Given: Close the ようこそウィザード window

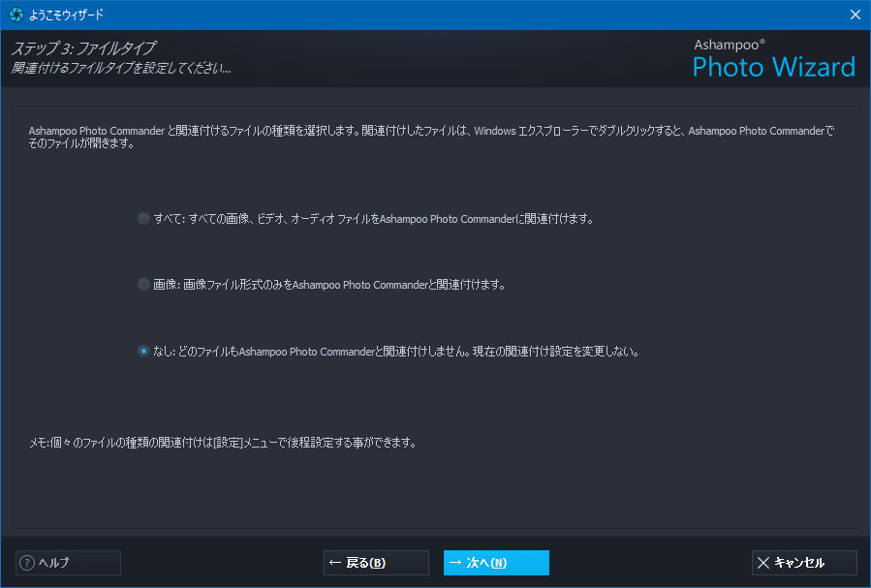Looking at the screenshot, I should point(855,15).
